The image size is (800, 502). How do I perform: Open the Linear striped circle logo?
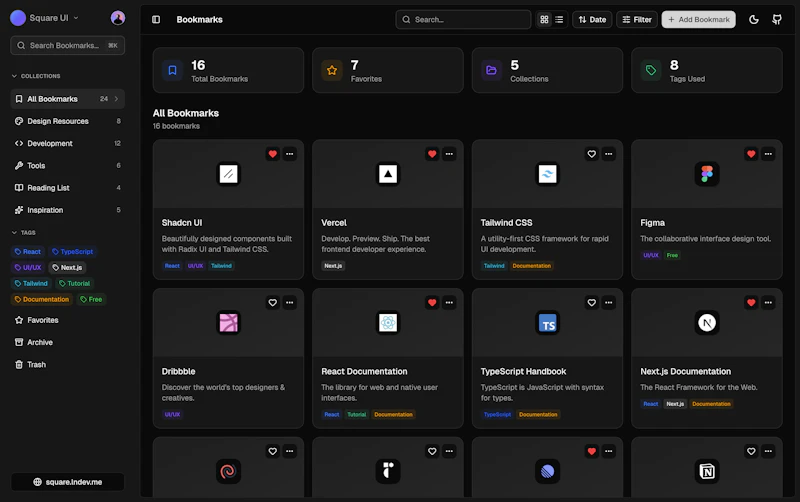pyautogui.click(x=547, y=471)
